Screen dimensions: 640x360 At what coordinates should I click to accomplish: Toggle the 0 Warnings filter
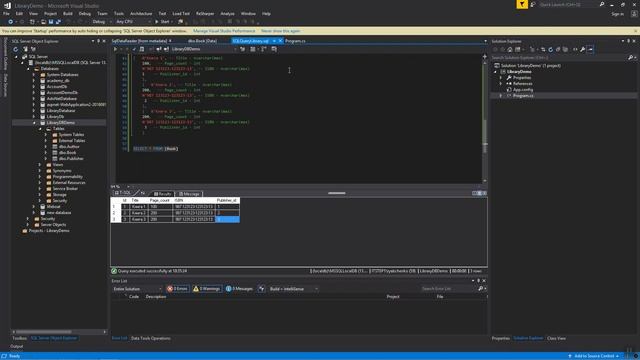[x=207, y=289]
